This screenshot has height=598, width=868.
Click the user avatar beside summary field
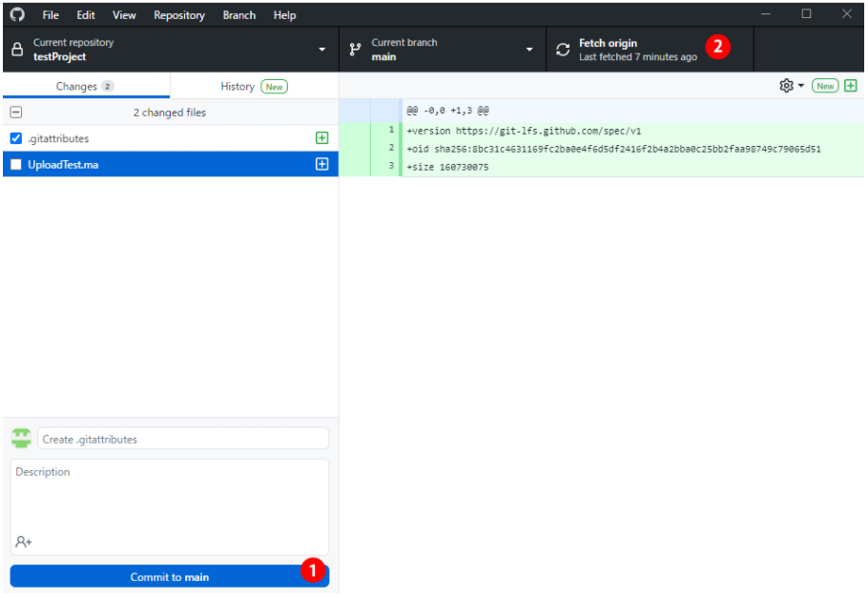coord(22,438)
